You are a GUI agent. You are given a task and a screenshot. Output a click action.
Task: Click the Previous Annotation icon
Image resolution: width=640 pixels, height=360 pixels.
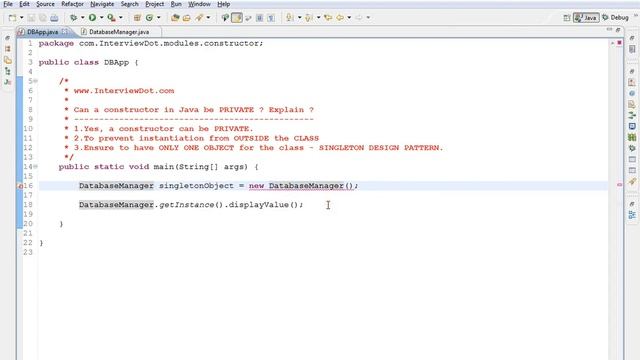click(309, 18)
